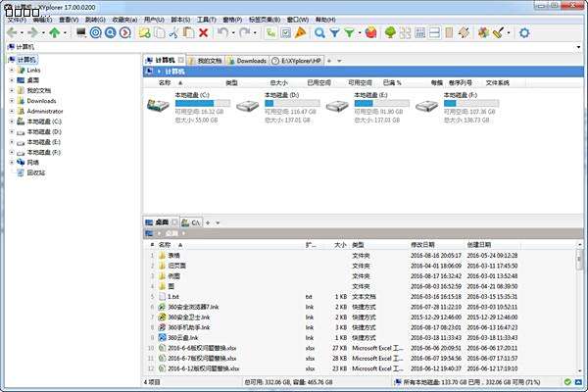Open Find Files with magnifier icon
The image size is (588, 392).
[x=319, y=33]
